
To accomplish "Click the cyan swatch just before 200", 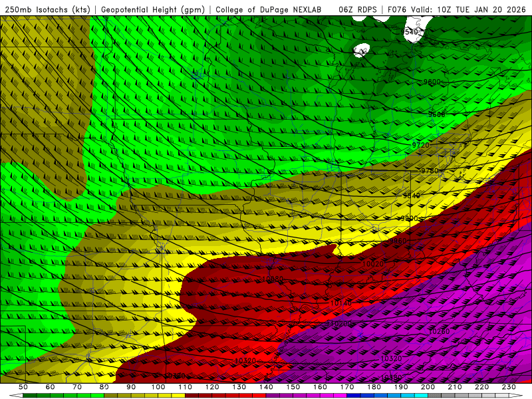I will (x=421, y=396).
